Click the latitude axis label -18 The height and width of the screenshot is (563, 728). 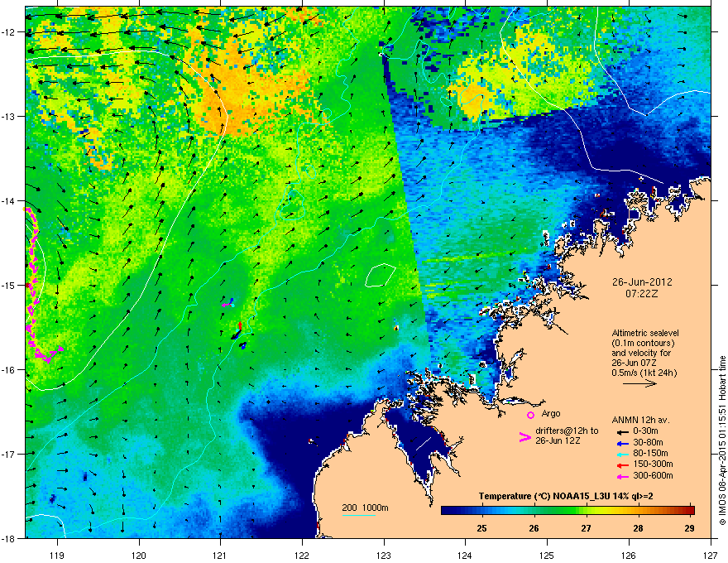pyautogui.click(x=9, y=538)
